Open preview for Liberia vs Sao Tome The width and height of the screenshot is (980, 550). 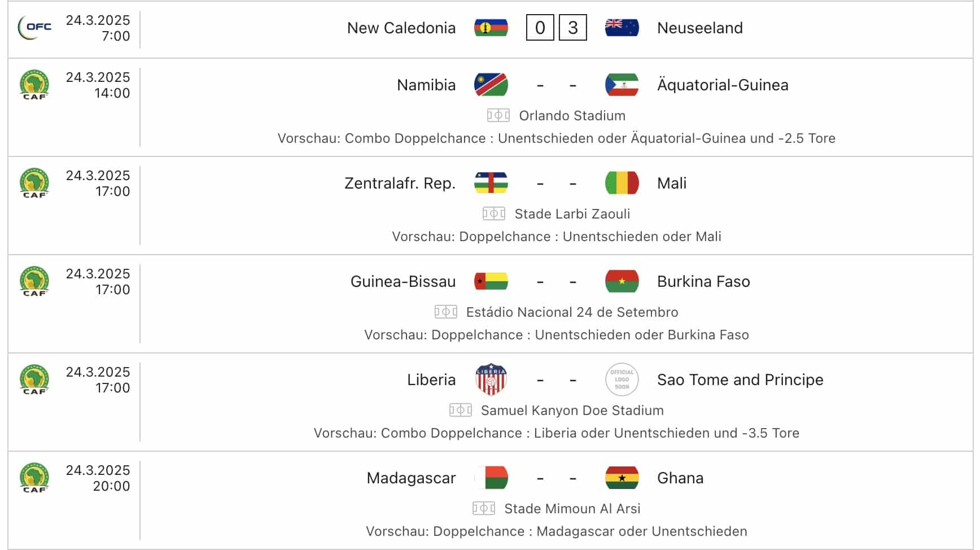(x=557, y=433)
